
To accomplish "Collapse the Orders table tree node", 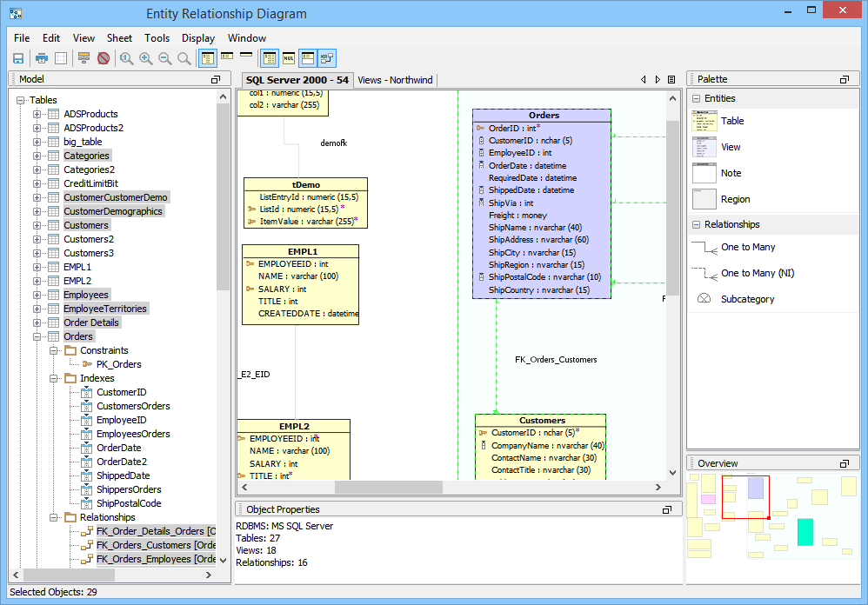I will (37, 336).
